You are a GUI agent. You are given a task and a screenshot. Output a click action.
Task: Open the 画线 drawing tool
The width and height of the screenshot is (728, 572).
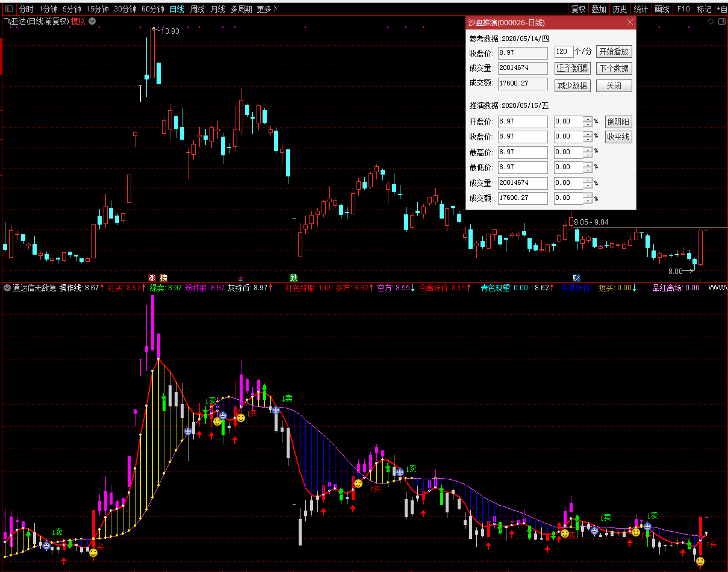pyautogui.click(x=662, y=9)
